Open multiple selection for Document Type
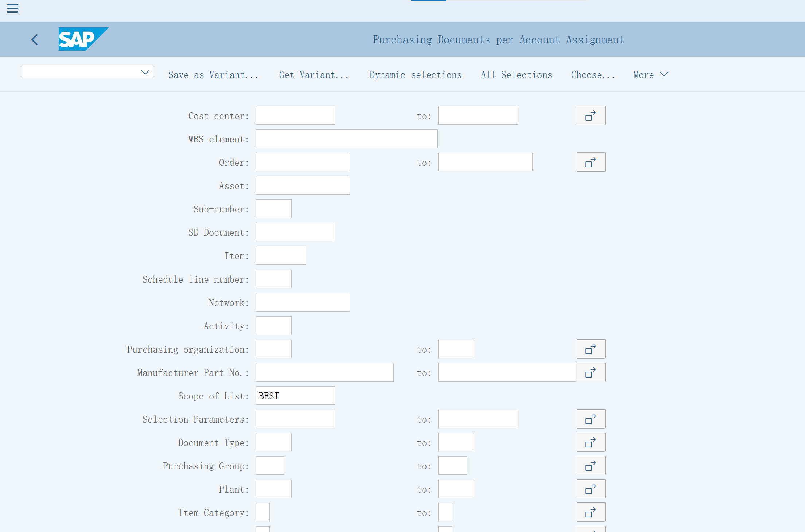Viewport: 805px width, 532px height. tap(591, 442)
